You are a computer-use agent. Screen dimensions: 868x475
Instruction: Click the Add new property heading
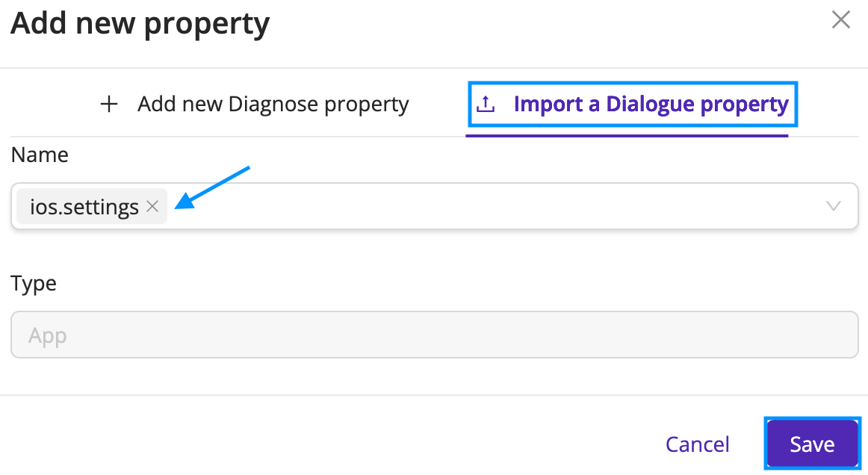pos(140,23)
